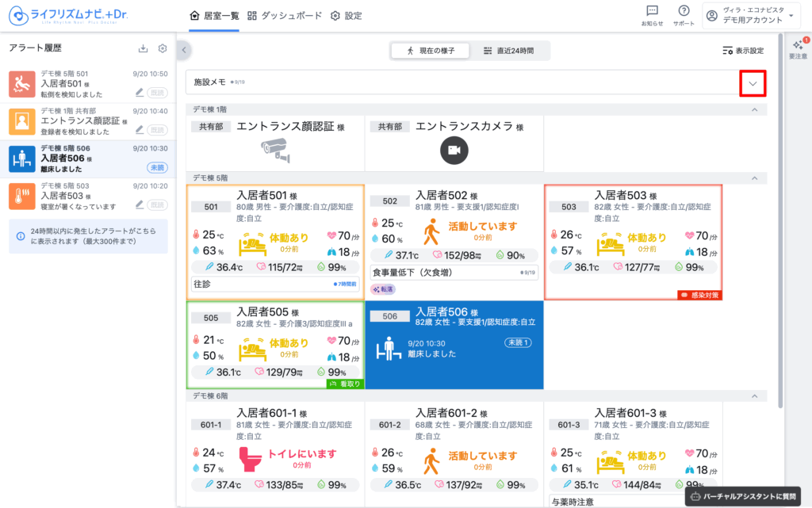812x508 pixels.
Task: Go to the 設定 tab
Action: point(347,16)
